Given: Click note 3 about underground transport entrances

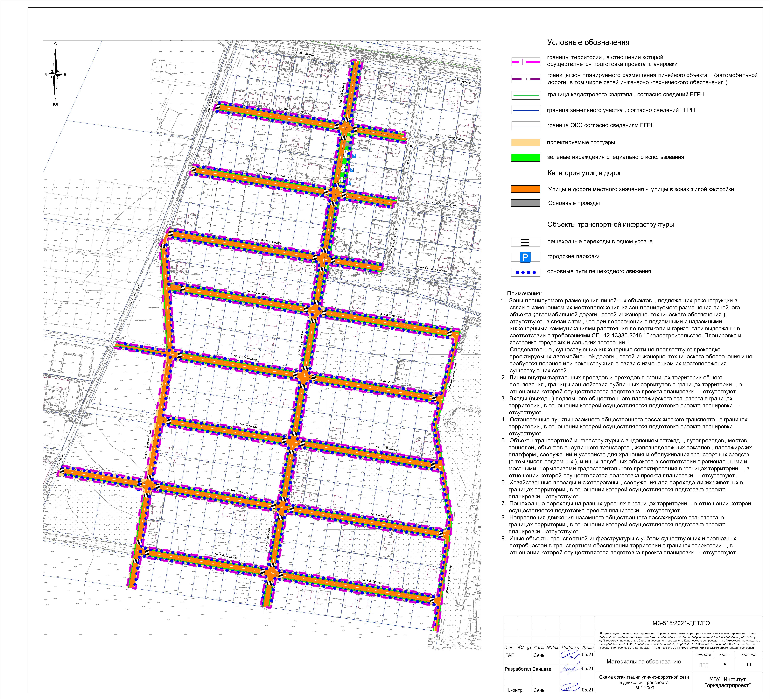Looking at the screenshot, I should (x=621, y=406).
